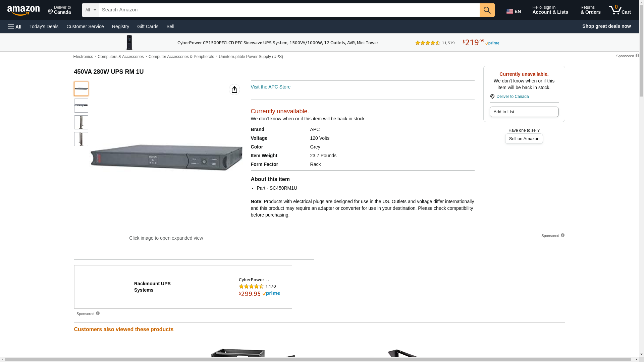Open the All hamburger menu
Image resolution: width=644 pixels, height=362 pixels.
[x=15, y=26]
